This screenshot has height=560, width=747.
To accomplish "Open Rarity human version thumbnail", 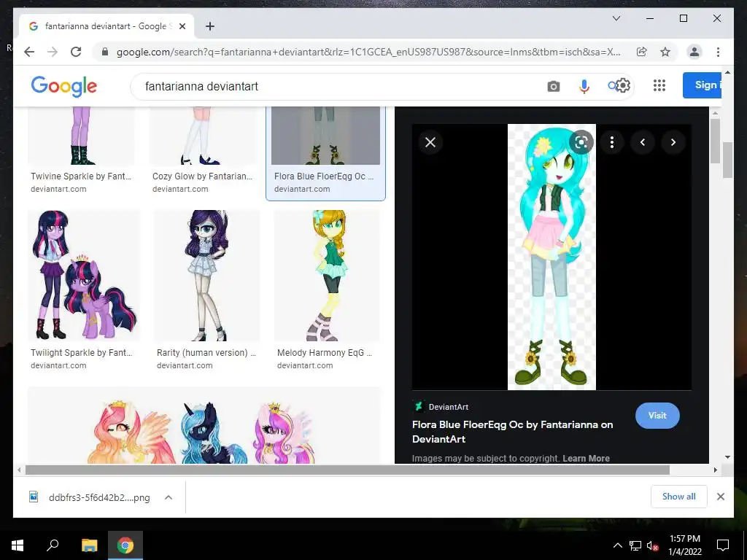I will click(x=206, y=275).
